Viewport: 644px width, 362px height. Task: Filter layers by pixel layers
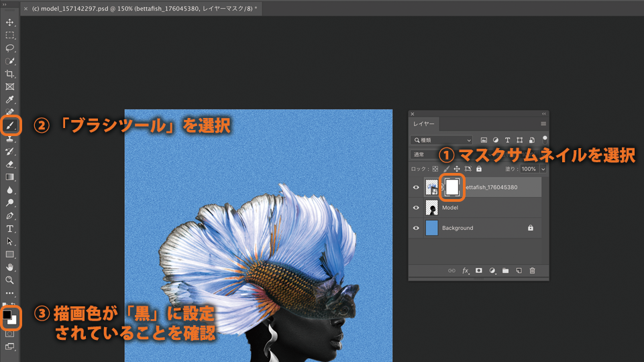tap(484, 140)
